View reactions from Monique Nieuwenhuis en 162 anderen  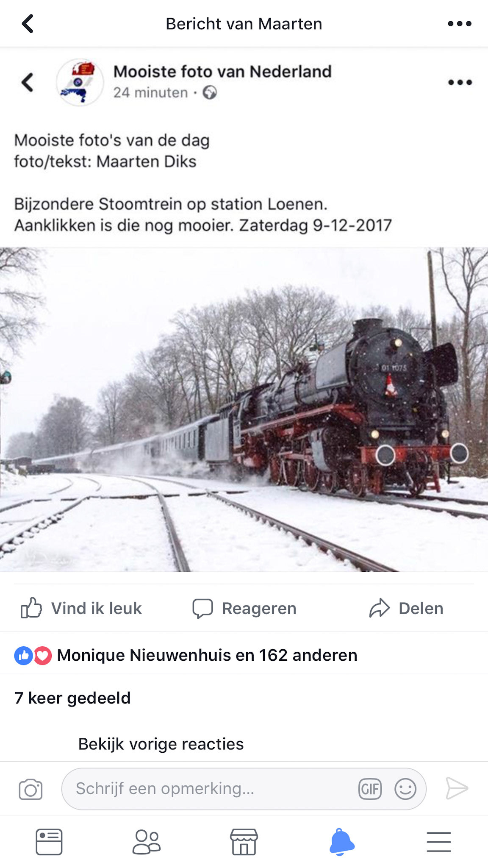(x=186, y=655)
